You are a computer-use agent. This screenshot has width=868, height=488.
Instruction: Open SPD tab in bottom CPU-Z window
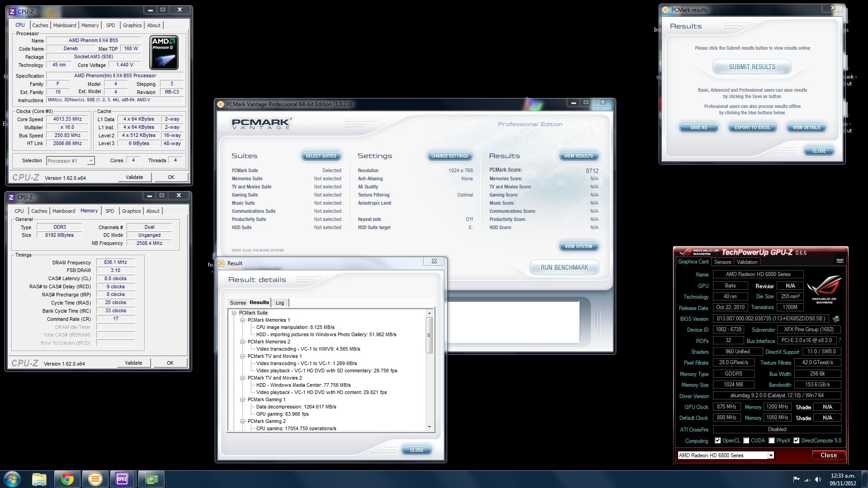point(110,211)
